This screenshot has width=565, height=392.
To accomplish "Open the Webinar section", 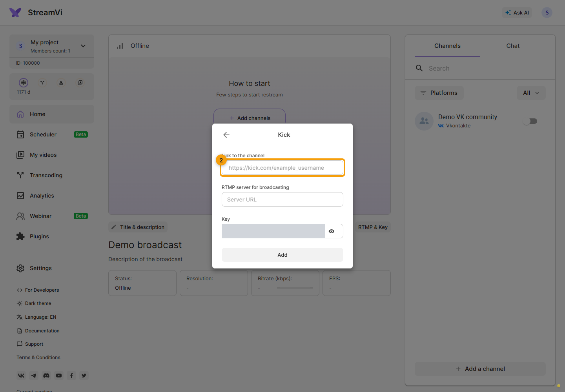I will [52, 216].
